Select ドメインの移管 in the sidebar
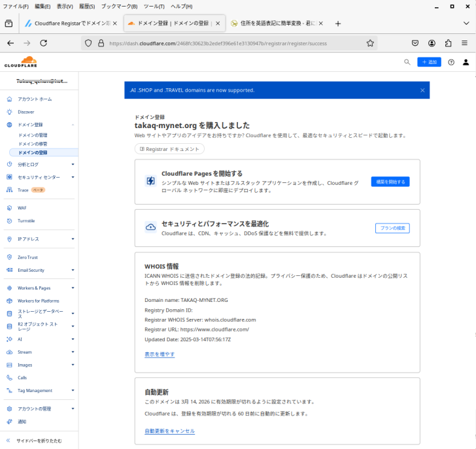 (x=33, y=144)
